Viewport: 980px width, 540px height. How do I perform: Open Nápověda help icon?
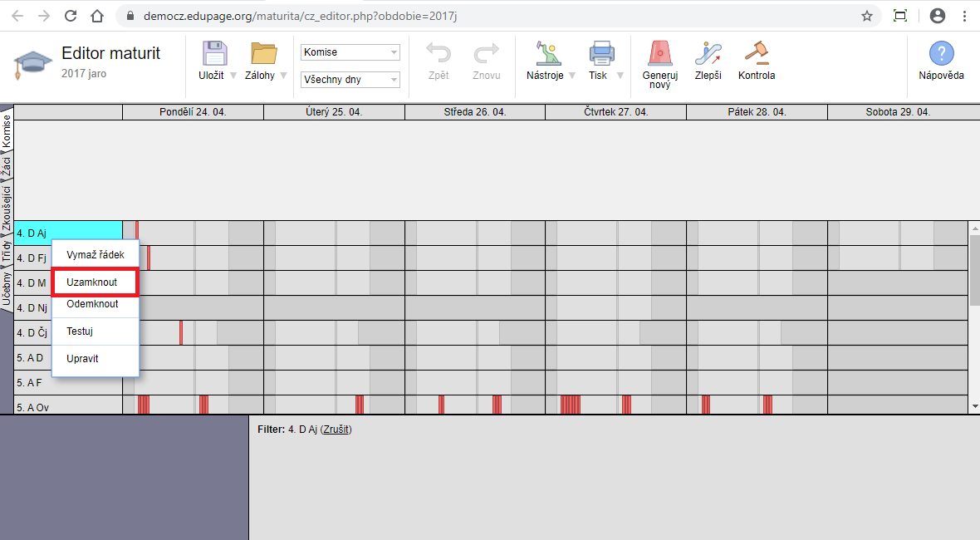[940, 54]
